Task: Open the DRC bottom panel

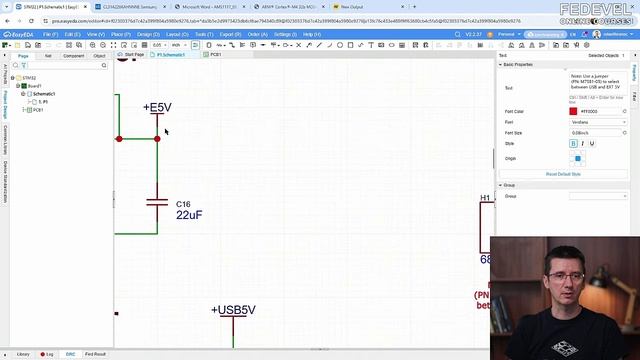Action: point(70,354)
